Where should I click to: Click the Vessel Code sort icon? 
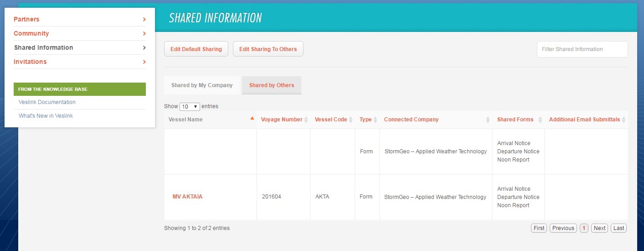pyautogui.click(x=351, y=120)
